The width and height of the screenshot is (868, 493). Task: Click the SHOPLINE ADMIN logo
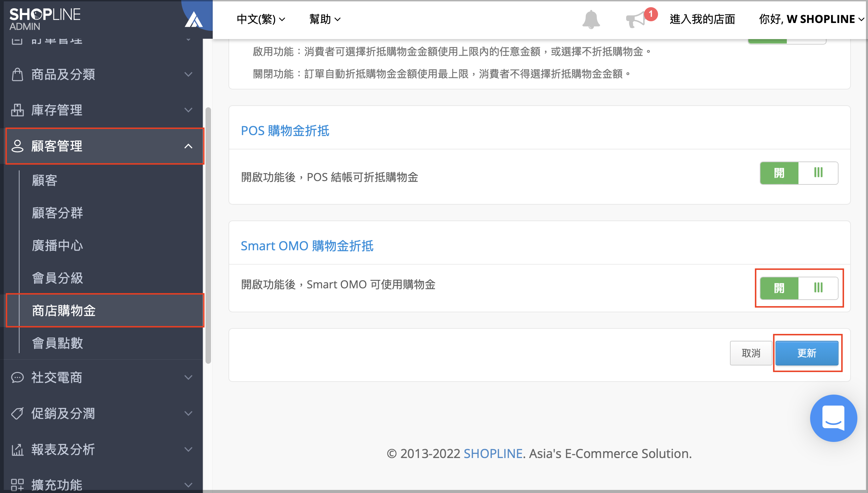(45, 19)
